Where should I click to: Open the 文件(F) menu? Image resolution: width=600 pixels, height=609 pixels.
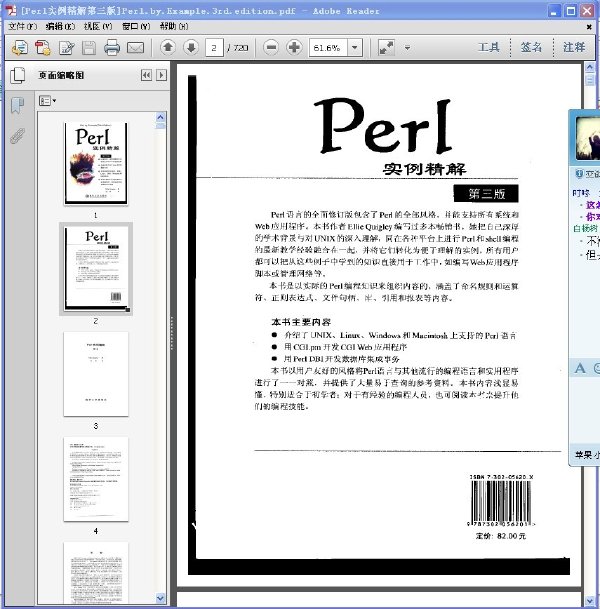point(23,26)
